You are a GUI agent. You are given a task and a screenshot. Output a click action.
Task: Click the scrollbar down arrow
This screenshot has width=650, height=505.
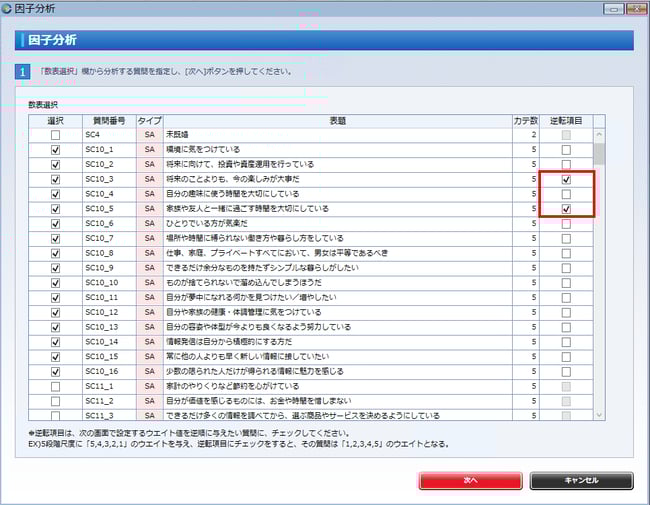point(599,415)
